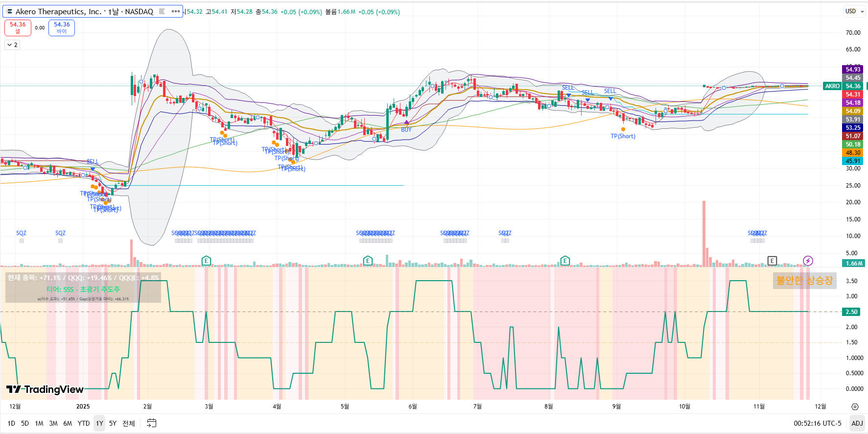Viewport: 868px width, 434px height.
Task: Click the flag icon beside NASDAQ
Action: tap(162, 11)
